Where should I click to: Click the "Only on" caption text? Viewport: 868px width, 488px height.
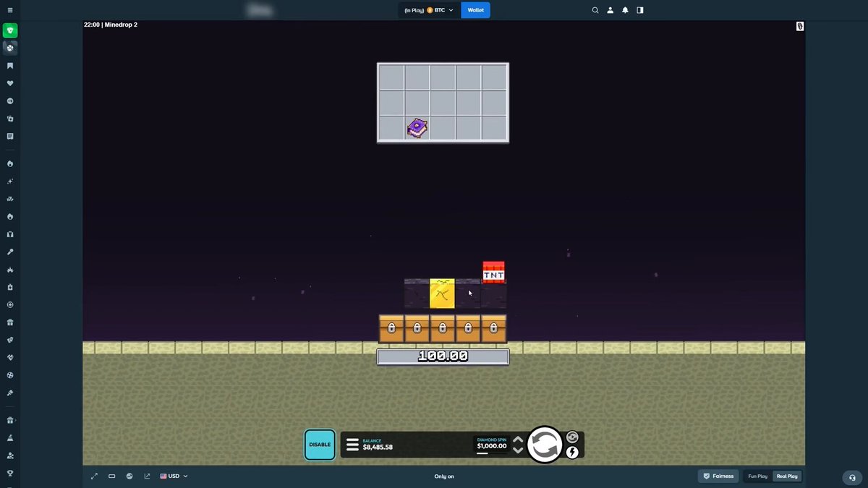pyautogui.click(x=444, y=476)
